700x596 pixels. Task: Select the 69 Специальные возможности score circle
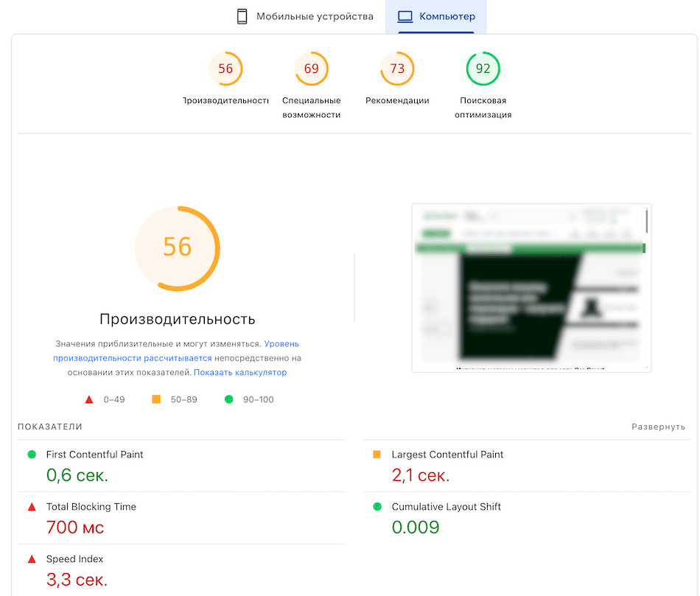pos(311,68)
